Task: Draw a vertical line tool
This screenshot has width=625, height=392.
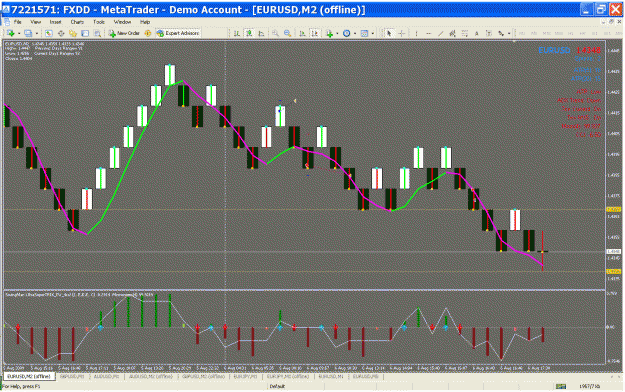Action: click(x=417, y=33)
